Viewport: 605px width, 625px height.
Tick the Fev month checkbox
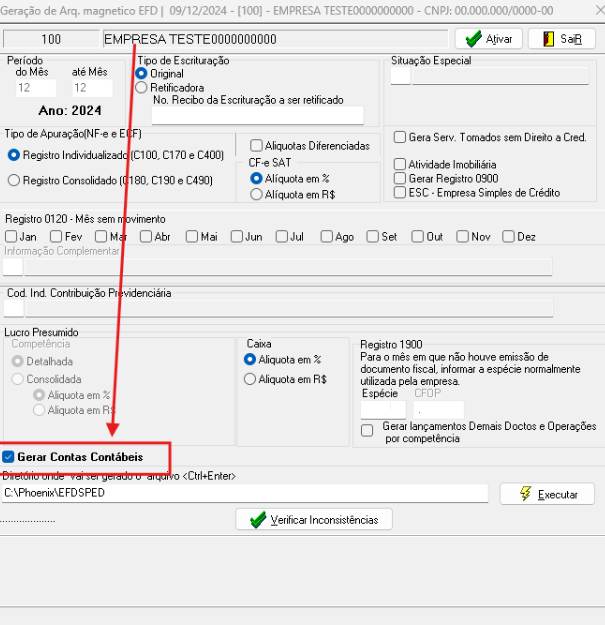point(56,236)
